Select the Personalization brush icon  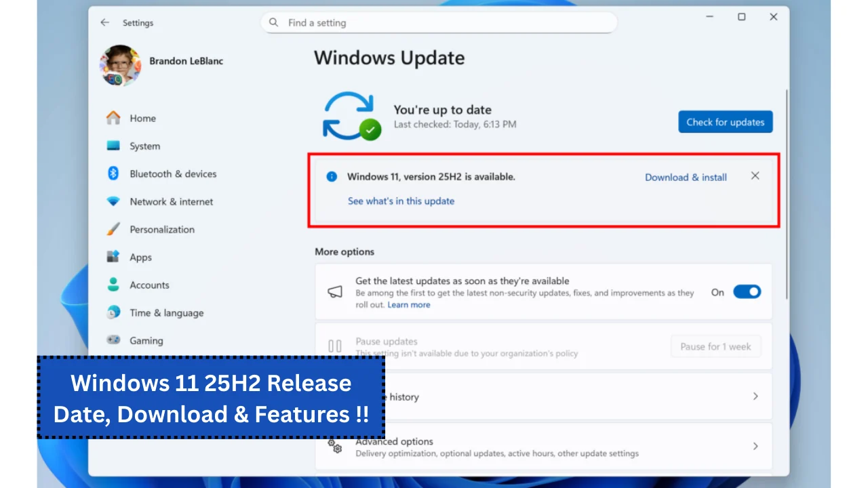[x=113, y=229]
